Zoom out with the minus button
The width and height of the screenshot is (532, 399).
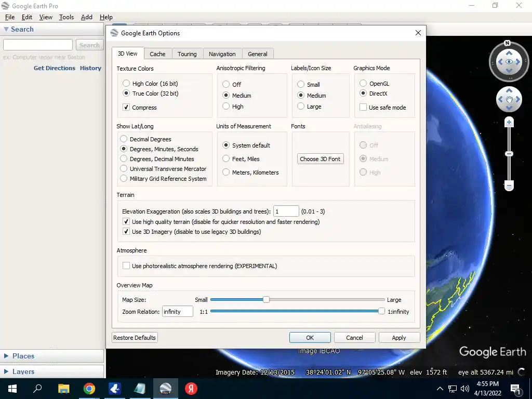click(x=509, y=185)
